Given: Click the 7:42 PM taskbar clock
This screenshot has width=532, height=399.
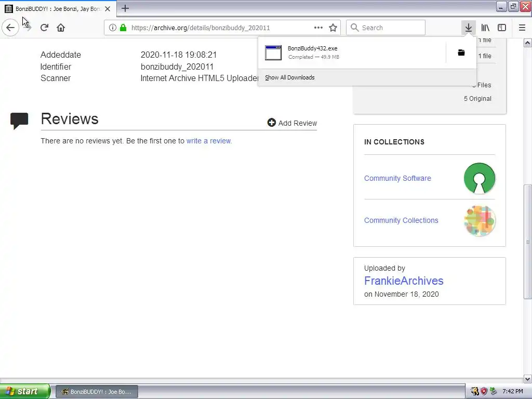Looking at the screenshot, I should click(512, 391).
